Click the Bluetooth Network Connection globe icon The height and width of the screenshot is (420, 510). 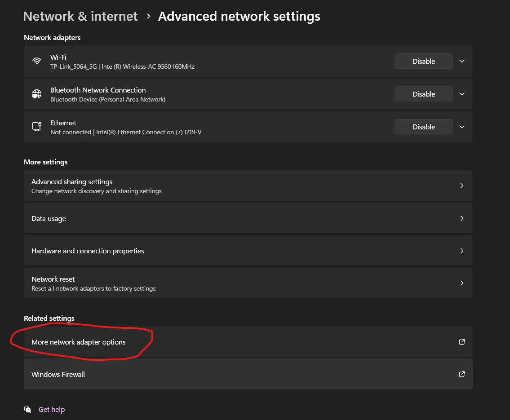[37, 94]
